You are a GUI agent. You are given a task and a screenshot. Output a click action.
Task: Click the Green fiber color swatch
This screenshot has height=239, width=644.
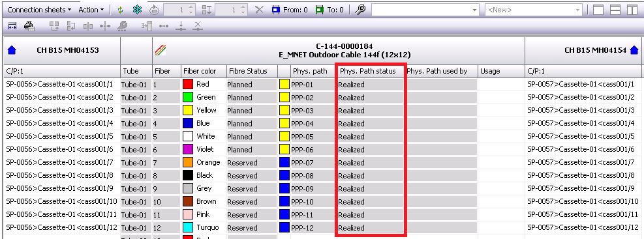tap(188, 98)
